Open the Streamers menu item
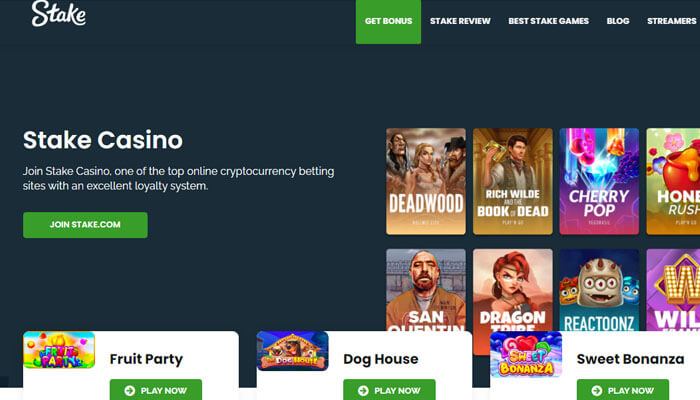The width and height of the screenshot is (700, 400). [x=672, y=21]
